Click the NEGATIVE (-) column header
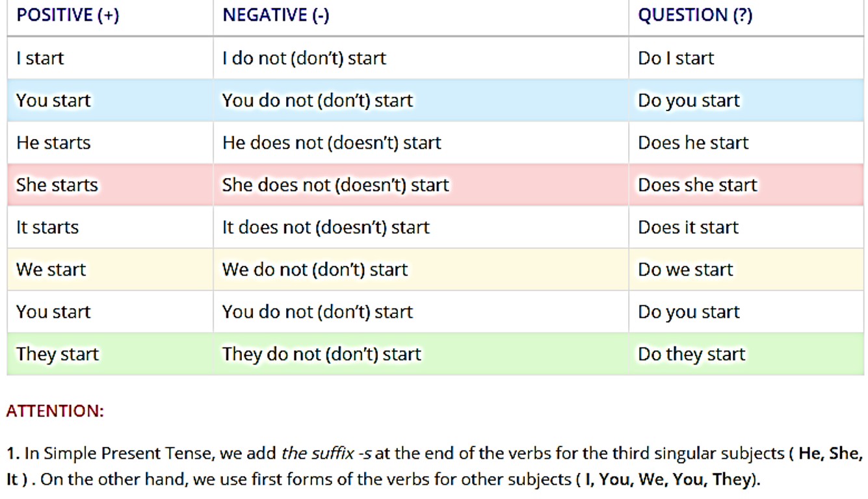Viewport: 868px width, 499px height. coord(276,16)
